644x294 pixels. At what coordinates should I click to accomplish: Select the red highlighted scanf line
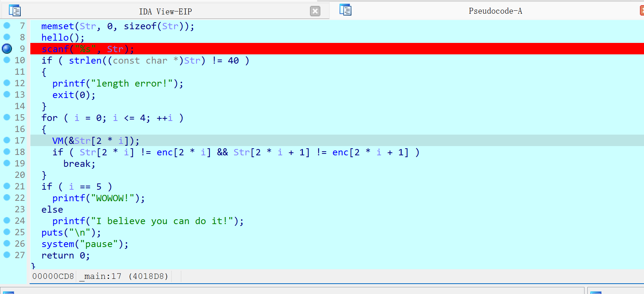[x=87, y=49]
